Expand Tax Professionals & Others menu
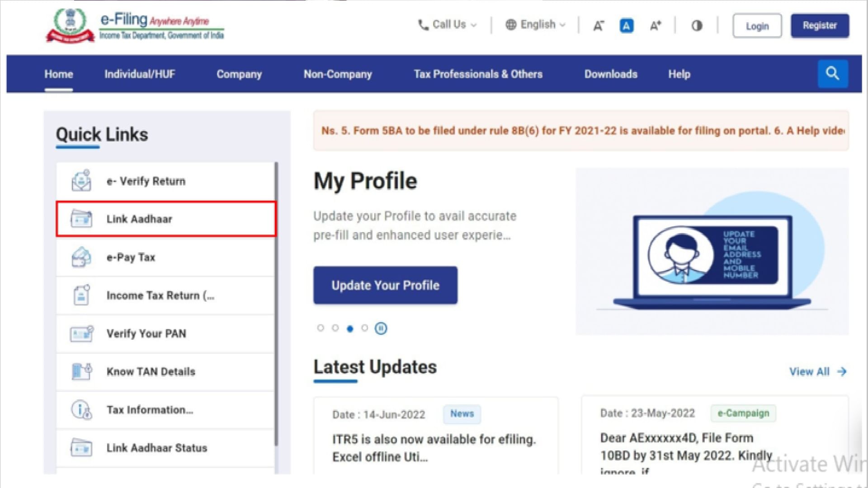The width and height of the screenshot is (868, 488). (478, 74)
